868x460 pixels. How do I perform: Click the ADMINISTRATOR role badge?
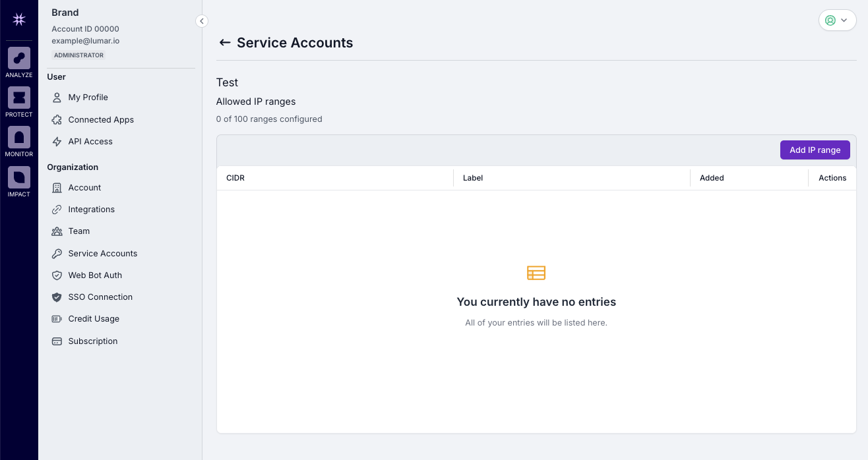(78, 55)
